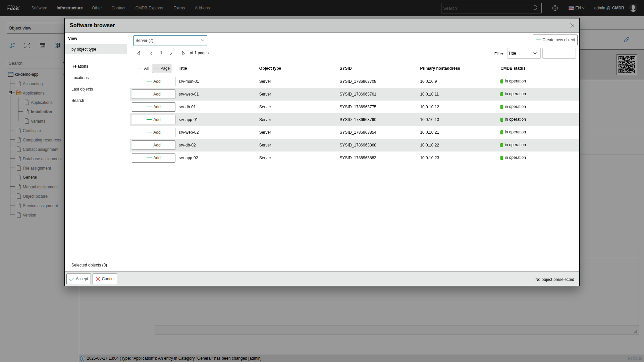Click the magnifier icon in top search
The image size is (644, 362).
(x=535, y=8)
